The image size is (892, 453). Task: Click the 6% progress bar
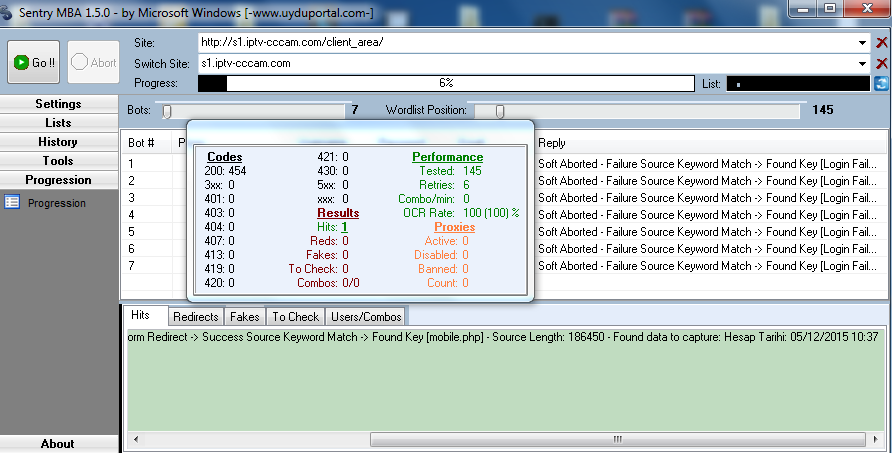(446, 83)
